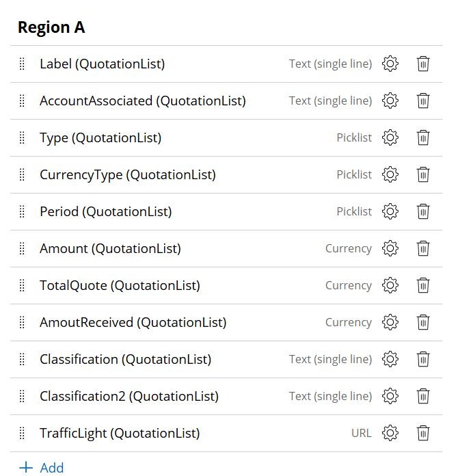
Task: Delete the TotalQuote field
Action: (x=423, y=285)
